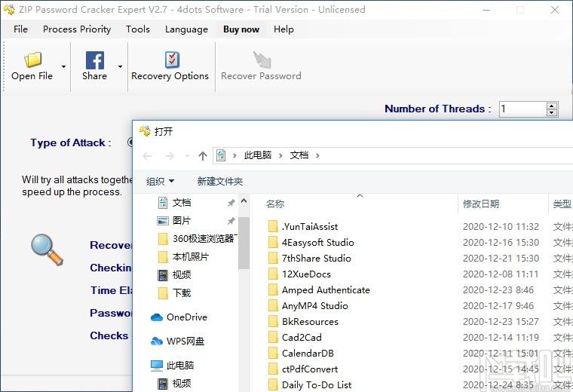Click the document icon in address bar
The image size is (573, 392).
[x=221, y=155]
